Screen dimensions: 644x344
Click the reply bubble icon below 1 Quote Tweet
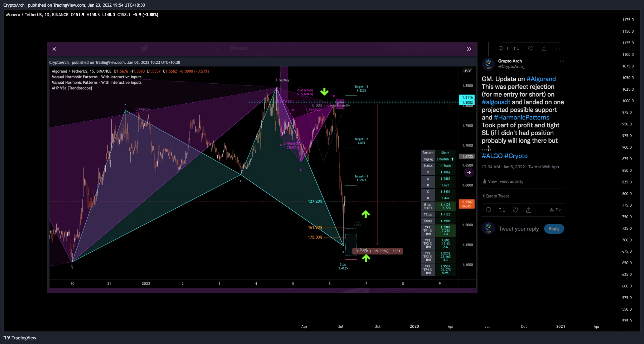tap(488, 210)
